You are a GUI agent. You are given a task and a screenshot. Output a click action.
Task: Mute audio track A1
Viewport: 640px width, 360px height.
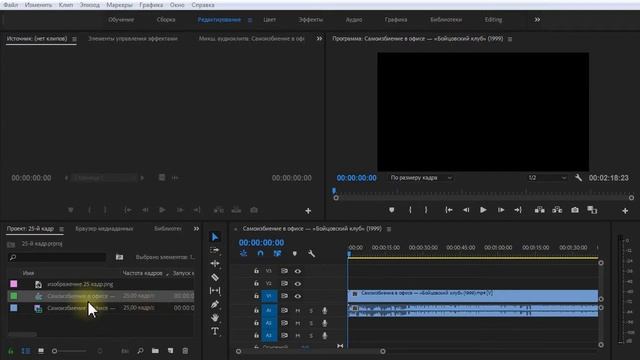(298, 311)
